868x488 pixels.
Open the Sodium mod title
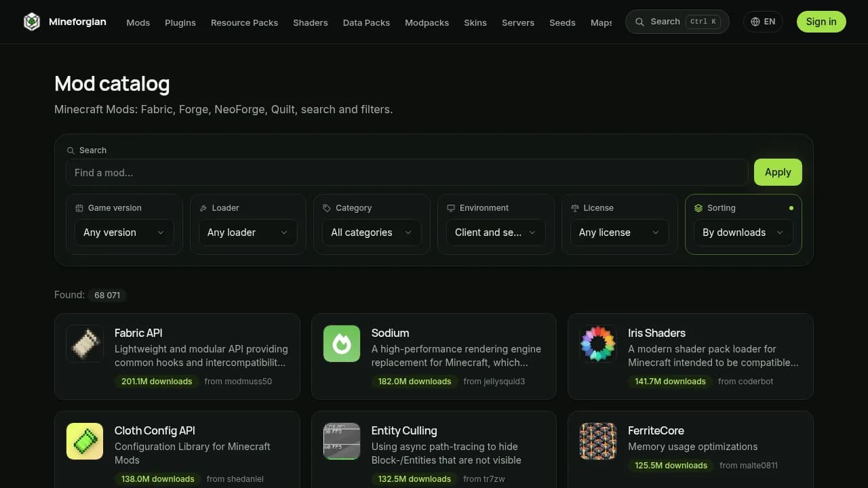pyautogui.click(x=391, y=333)
